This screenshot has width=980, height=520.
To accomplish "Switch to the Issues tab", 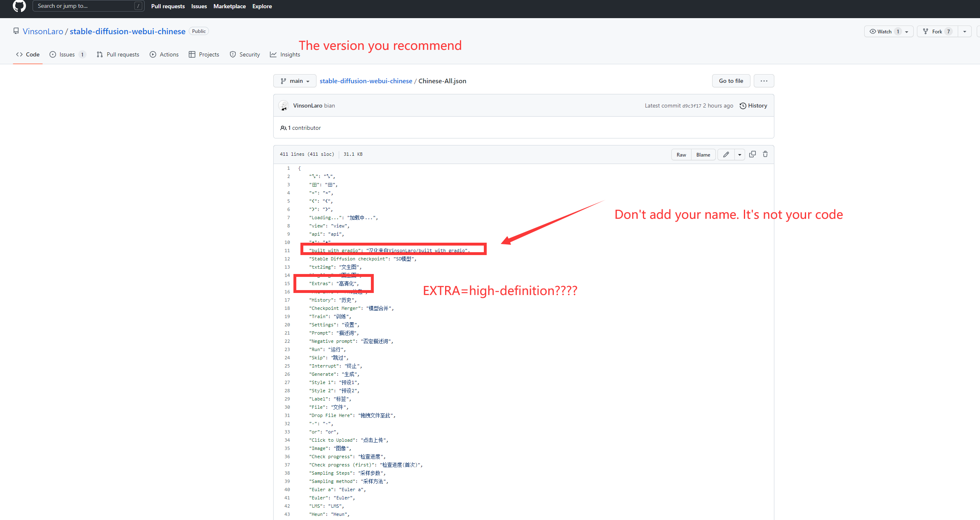I will coord(67,54).
